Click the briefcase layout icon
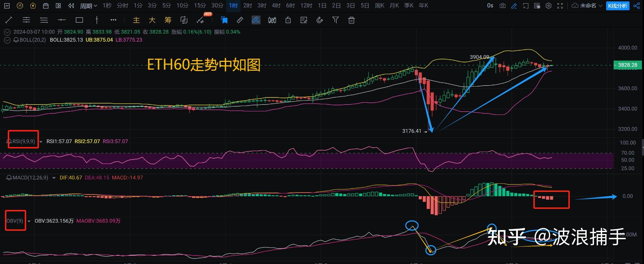Viewport: 644px width, 264px height. [46, 6]
